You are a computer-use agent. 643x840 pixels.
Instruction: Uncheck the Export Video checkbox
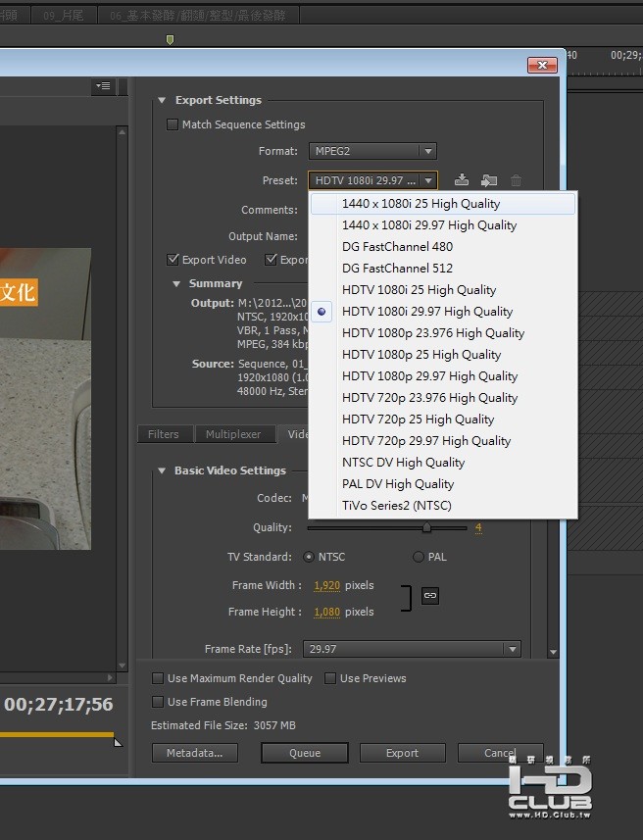click(x=173, y=260)
